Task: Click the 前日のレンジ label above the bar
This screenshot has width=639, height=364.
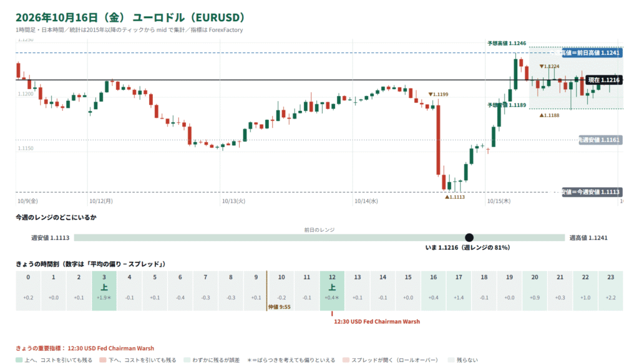Action: 319,229
